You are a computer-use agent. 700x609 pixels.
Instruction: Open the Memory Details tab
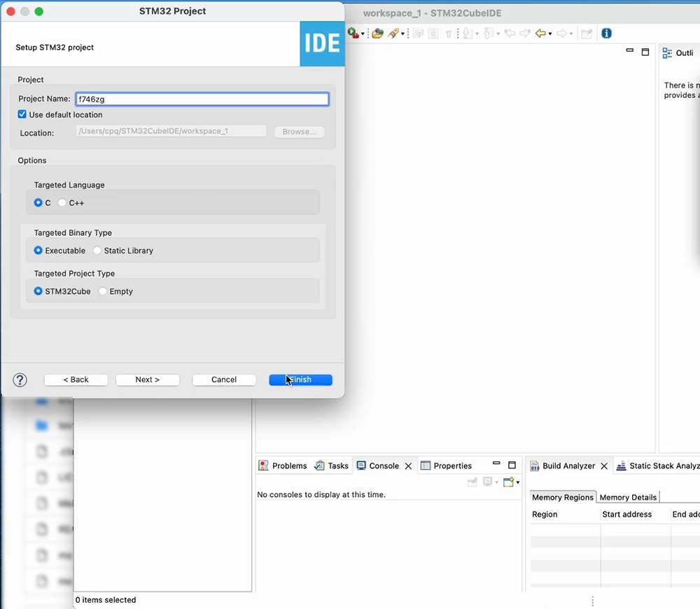628,497
